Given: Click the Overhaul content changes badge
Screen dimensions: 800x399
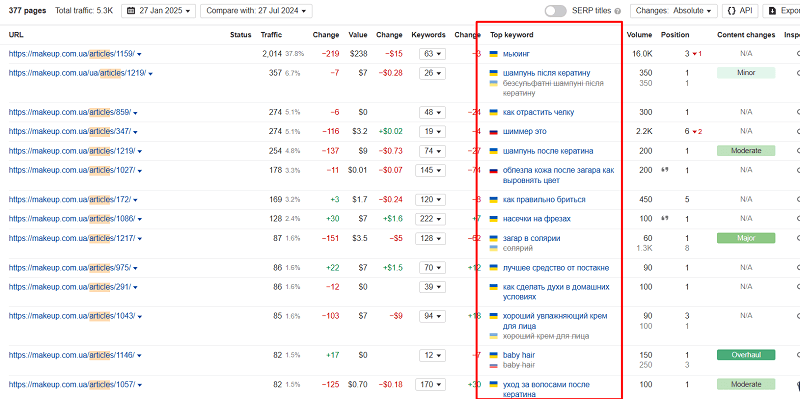Looking at the screenshot, I should pyautogui.click(x=746, y=355).
